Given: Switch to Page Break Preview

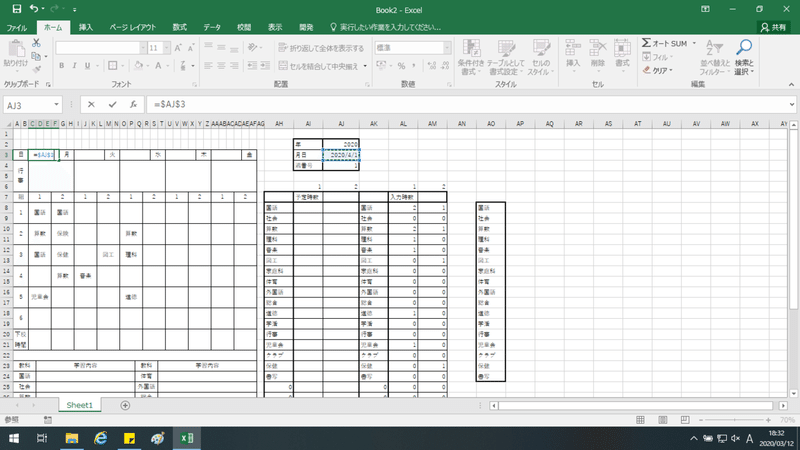Looking at the screenshot, I should [685, 420].
